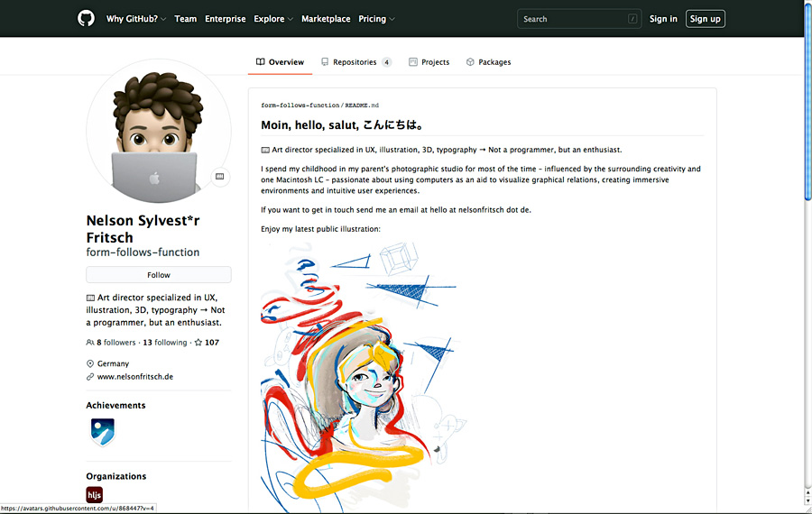Click the star icon beside 107
Viewport: 812px width, 514px height.
pos(198,343)
